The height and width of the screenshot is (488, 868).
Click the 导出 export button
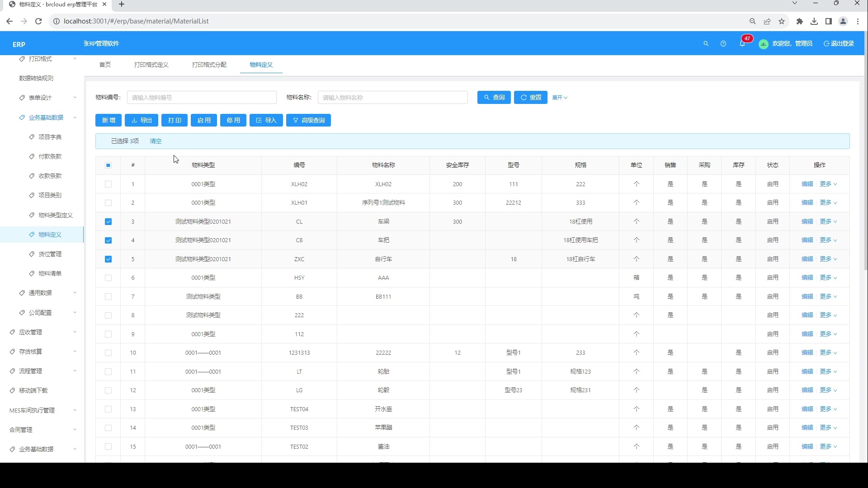(142, 120)
